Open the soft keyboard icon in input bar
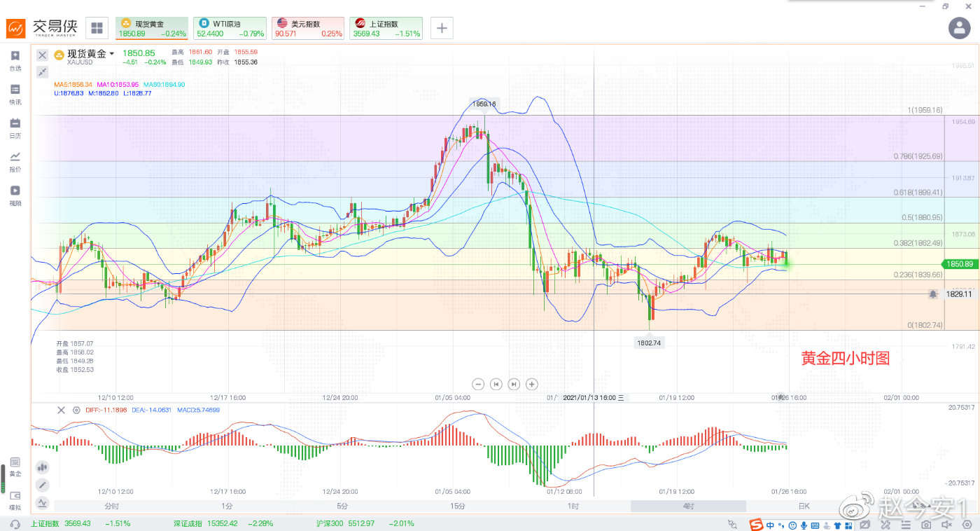Viewport: 980px width, 531px height. point(816,524)
